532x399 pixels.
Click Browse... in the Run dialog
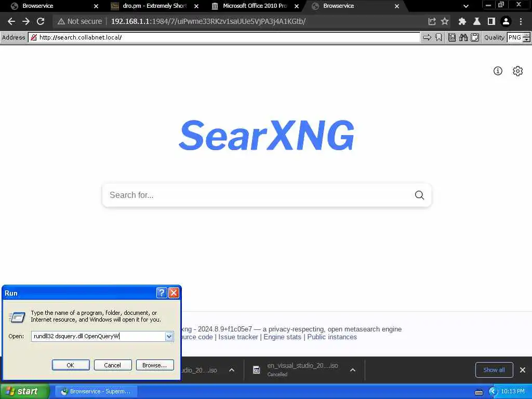tap(155, 365)
